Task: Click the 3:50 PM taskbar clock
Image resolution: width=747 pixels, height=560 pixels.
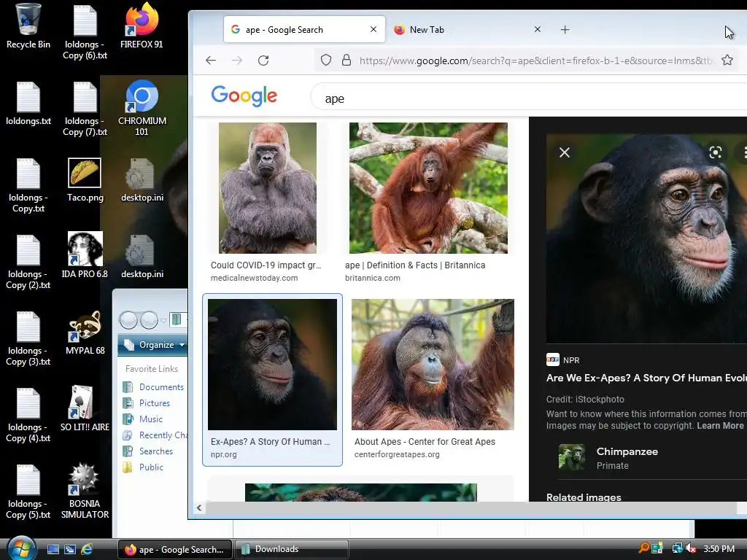Action: (x=719, y=548)
